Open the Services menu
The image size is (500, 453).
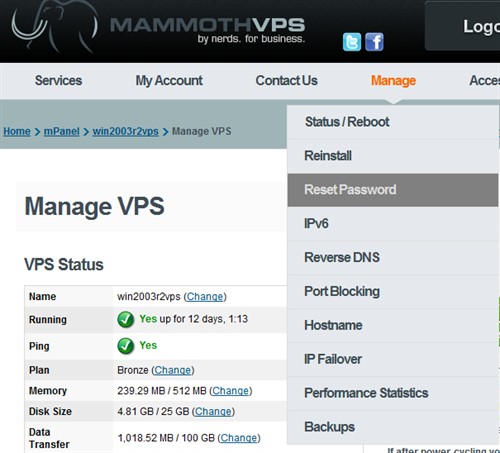tap(58, 81)
